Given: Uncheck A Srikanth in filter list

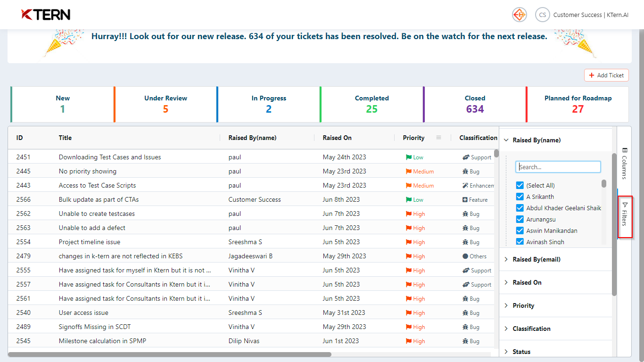Looking at the screenshot, I should point(520,197).
